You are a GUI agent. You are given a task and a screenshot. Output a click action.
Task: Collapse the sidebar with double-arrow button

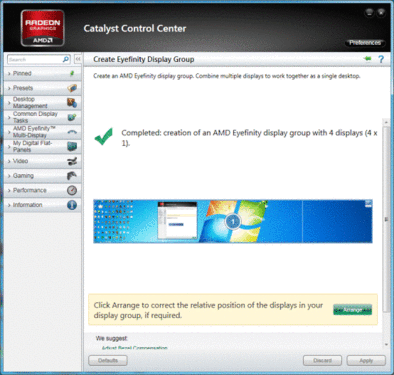78,59
